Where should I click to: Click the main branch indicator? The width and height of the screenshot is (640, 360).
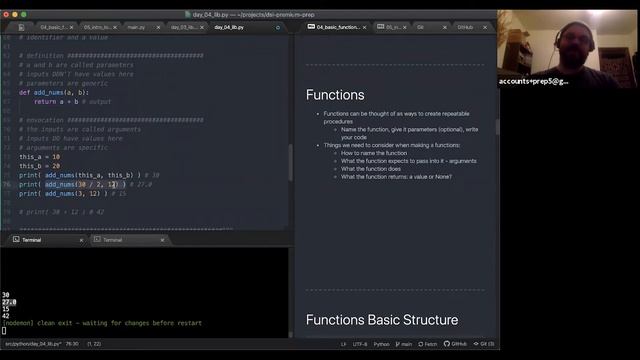click(x=404, y=344)
